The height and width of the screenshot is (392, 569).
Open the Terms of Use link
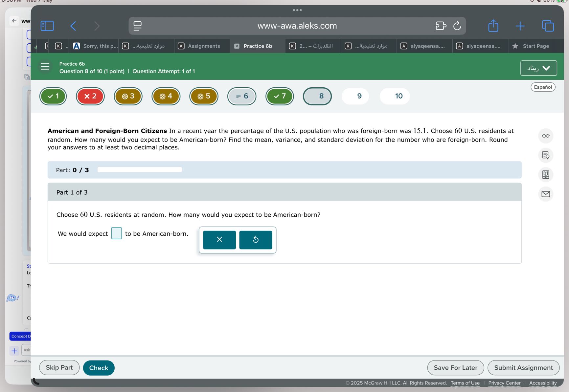tap(465, 383)
